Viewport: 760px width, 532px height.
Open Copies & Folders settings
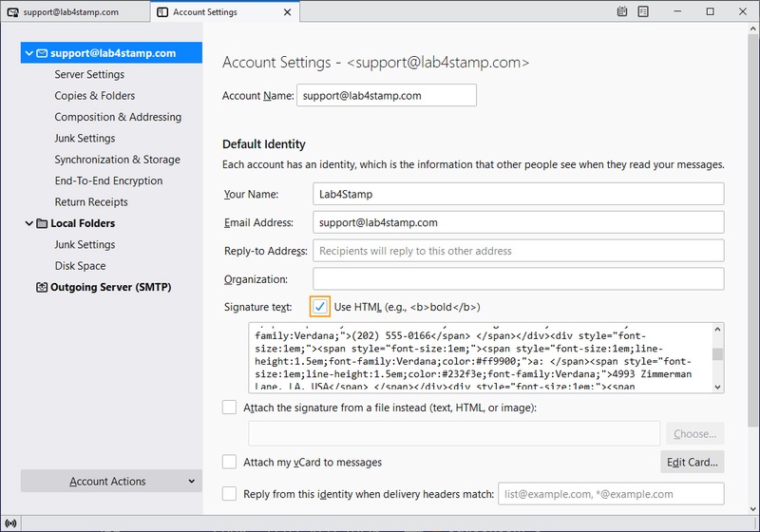94,95
